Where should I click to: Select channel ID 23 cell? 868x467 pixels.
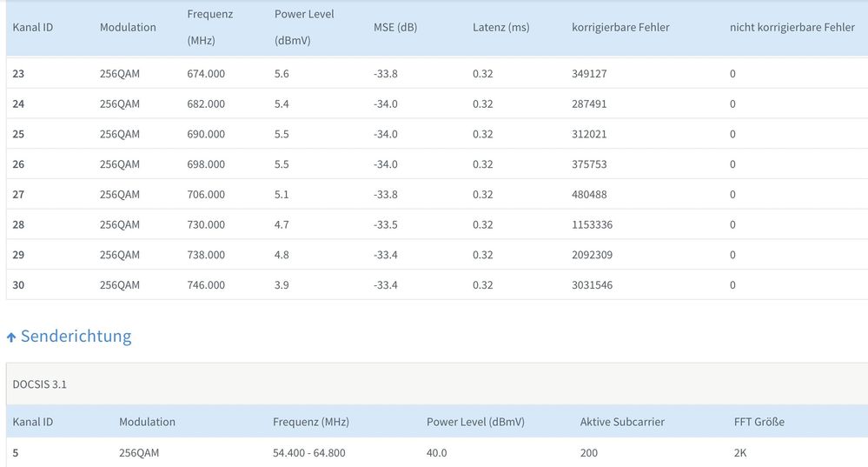pyautogui.click(x=18, y=74)
